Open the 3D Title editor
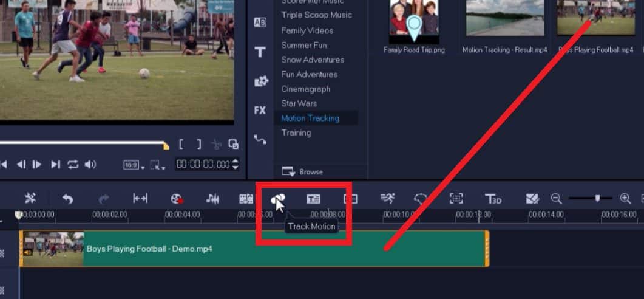The height and width of the screenshot is (299, 644). tap(493, 199)
